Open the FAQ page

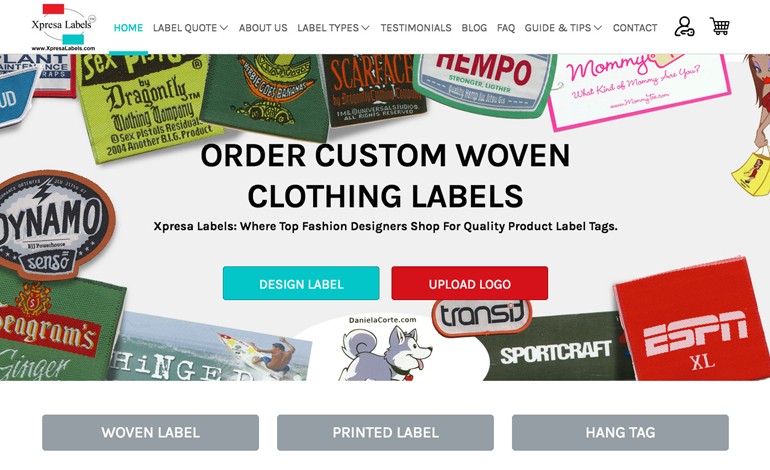coord(506,28)
